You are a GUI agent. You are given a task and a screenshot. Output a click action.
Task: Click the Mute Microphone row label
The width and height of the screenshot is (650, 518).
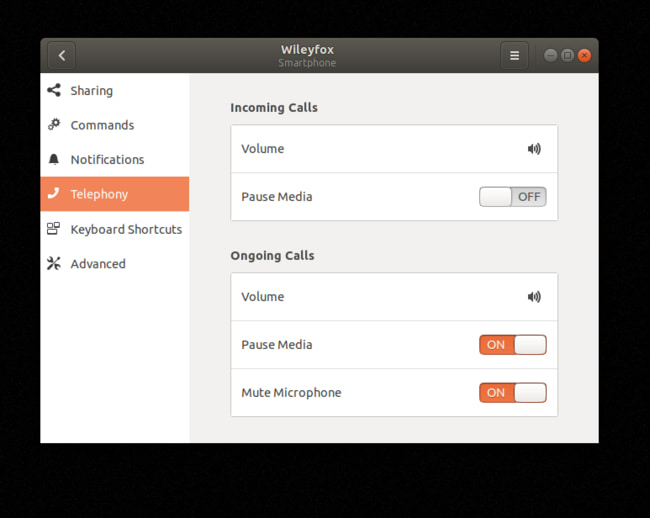click(x=291, y=393)
